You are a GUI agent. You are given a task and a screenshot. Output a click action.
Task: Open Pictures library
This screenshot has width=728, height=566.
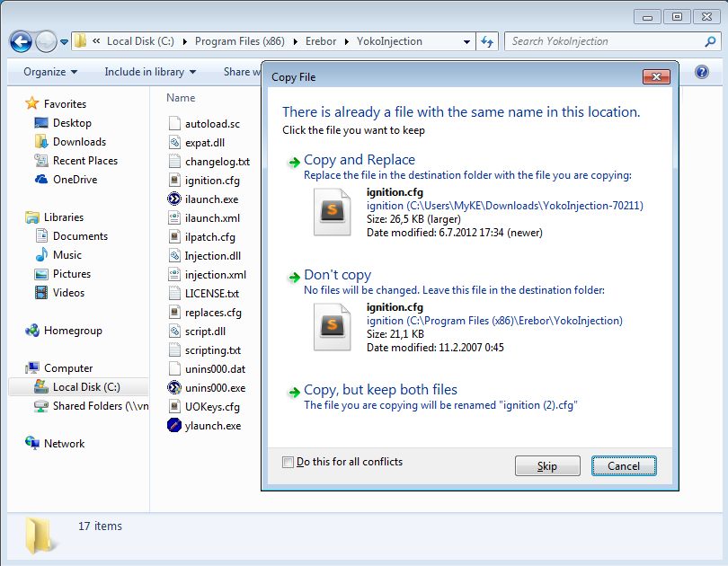(x=72, y=274)
